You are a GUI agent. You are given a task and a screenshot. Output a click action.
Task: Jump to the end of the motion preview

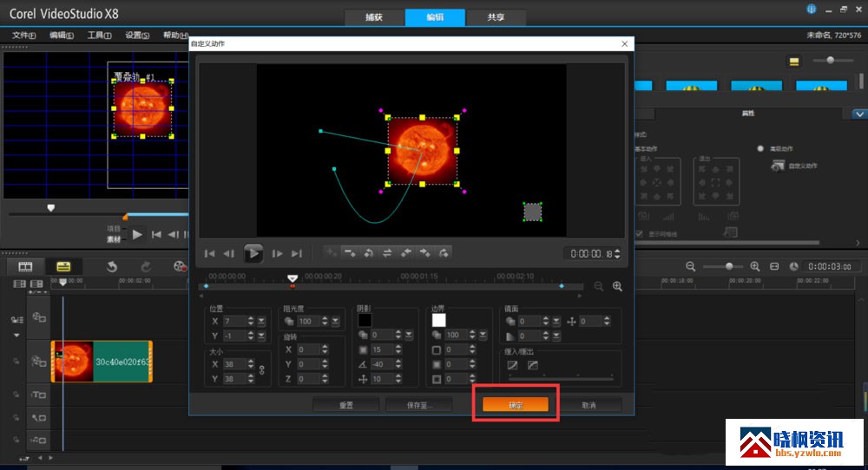(297, 254)
